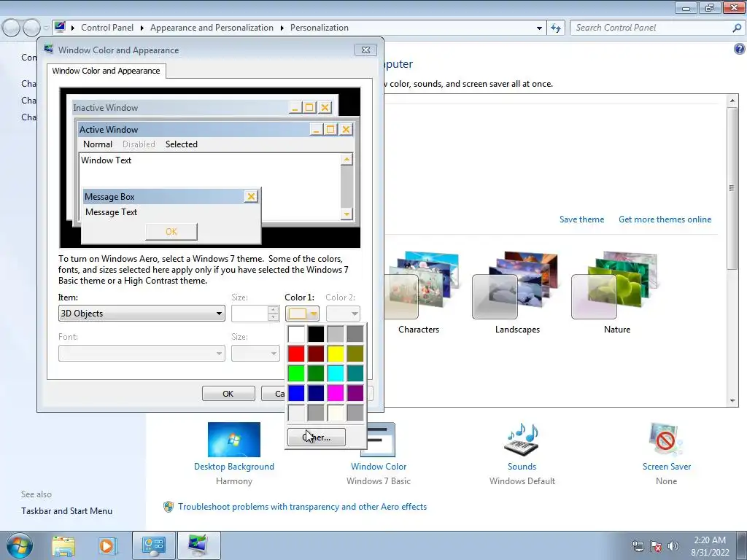Open the font Size dropdown

[255, 354]
